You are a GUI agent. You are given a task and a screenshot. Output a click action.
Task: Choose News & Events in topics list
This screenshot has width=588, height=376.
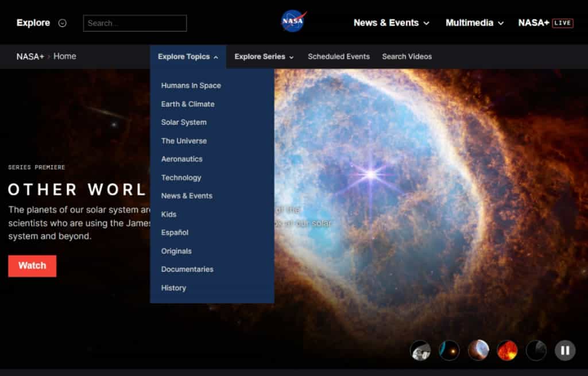pyautogui.click(x=187, y=196)
